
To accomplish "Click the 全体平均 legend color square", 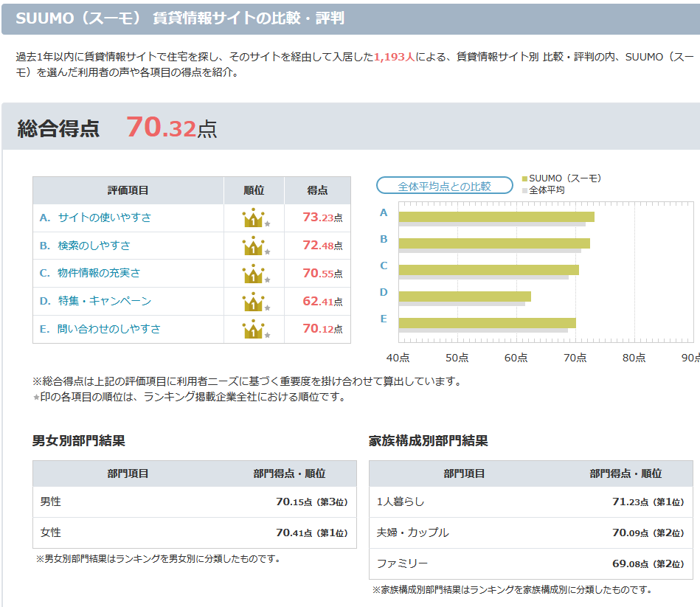I will pos(524,190).
